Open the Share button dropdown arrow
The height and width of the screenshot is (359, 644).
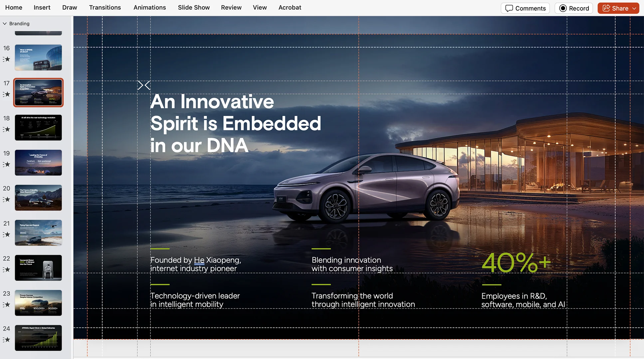[x=634, y=8]
